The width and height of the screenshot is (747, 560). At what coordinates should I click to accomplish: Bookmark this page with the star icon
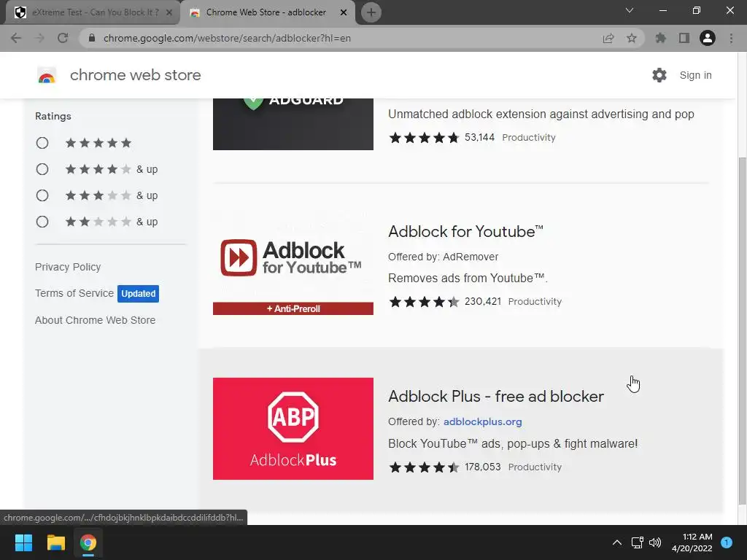point(632,38)
